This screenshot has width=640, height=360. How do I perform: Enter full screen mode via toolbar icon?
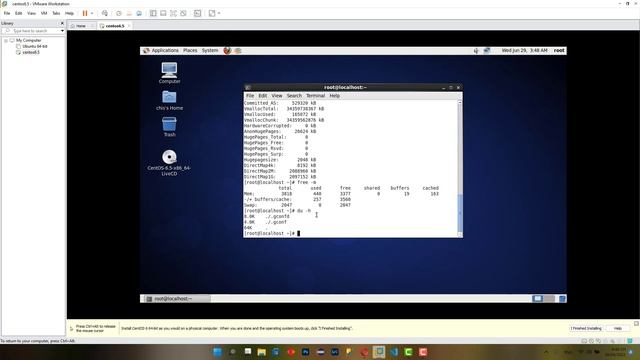click(173, 13)
